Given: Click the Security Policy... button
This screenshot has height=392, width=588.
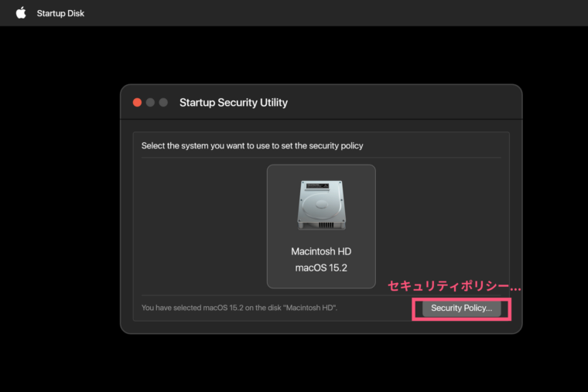Looking at the screenshot, I should pos(461,308).
